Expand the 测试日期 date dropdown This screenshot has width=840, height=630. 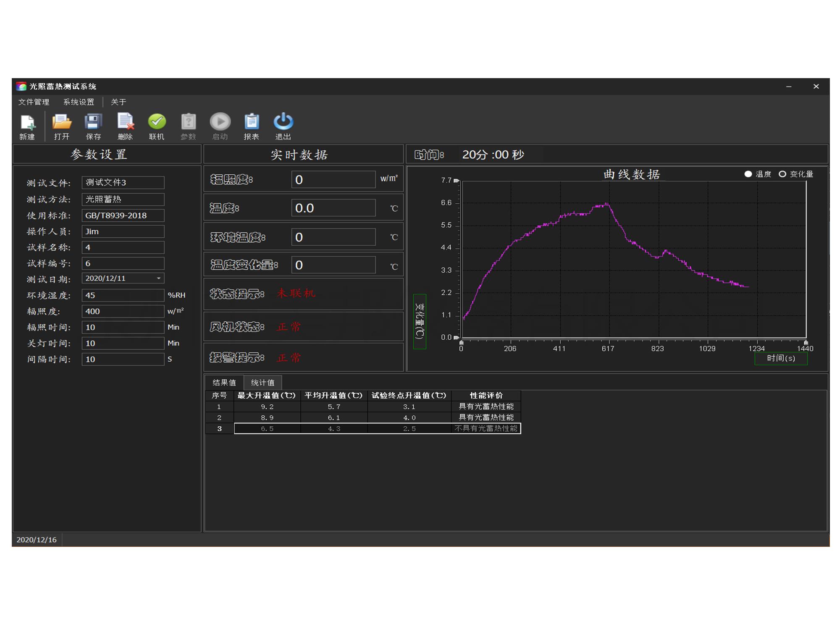[159, 278]
